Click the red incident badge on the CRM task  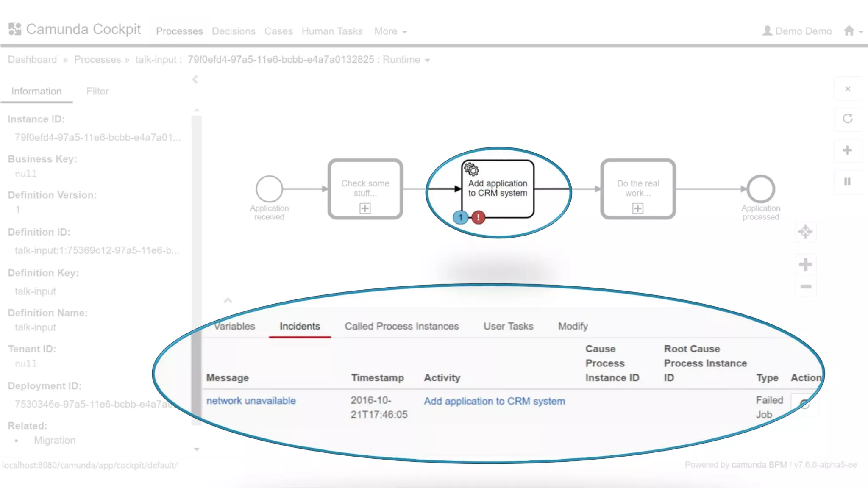pyautogui.click(x=479, y=217)
